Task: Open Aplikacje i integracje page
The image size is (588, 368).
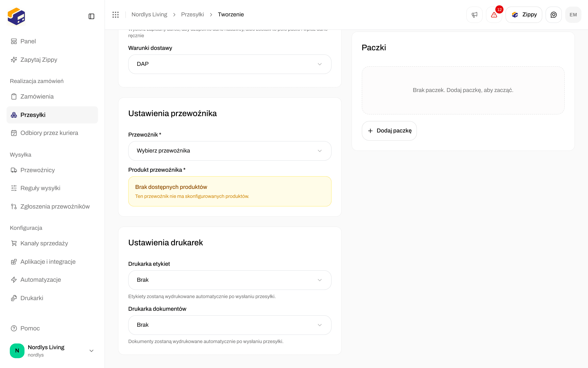Action: coord(52,262)
